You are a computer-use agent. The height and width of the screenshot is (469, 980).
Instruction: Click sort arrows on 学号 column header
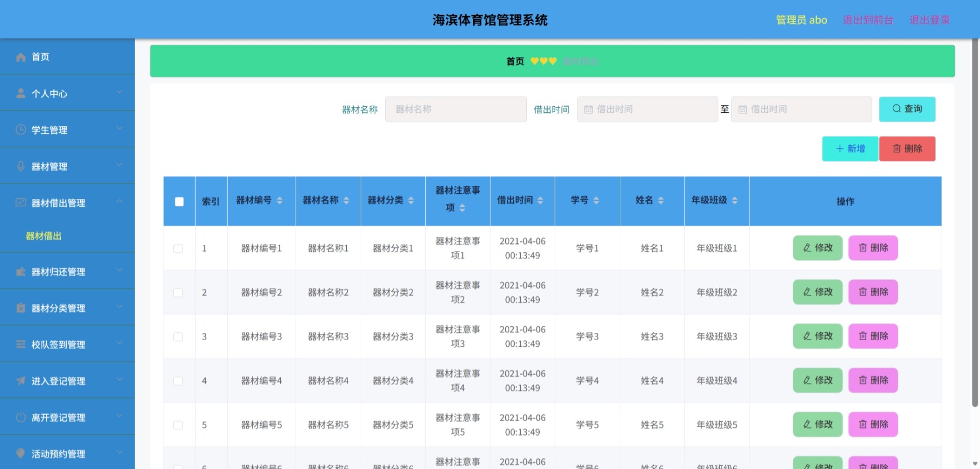tap(596, 201)
